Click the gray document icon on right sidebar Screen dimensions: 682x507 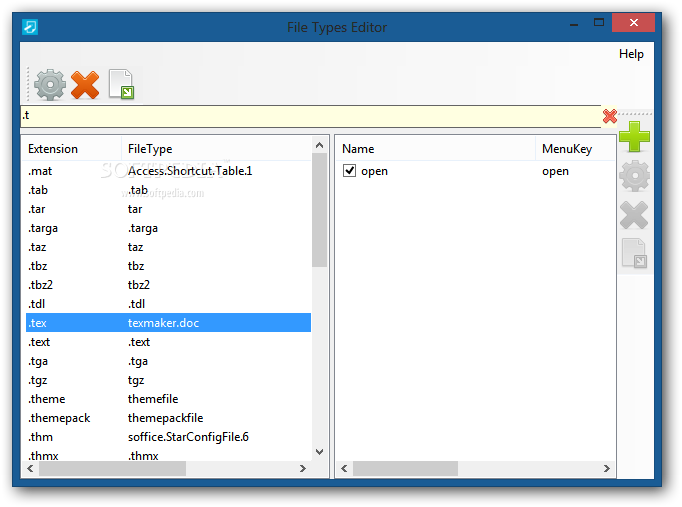(x=635, y=253)
